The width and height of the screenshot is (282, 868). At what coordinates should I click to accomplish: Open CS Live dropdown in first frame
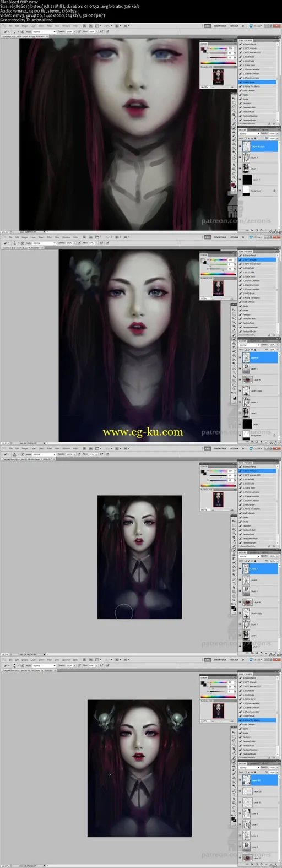[x=258, y=26]
